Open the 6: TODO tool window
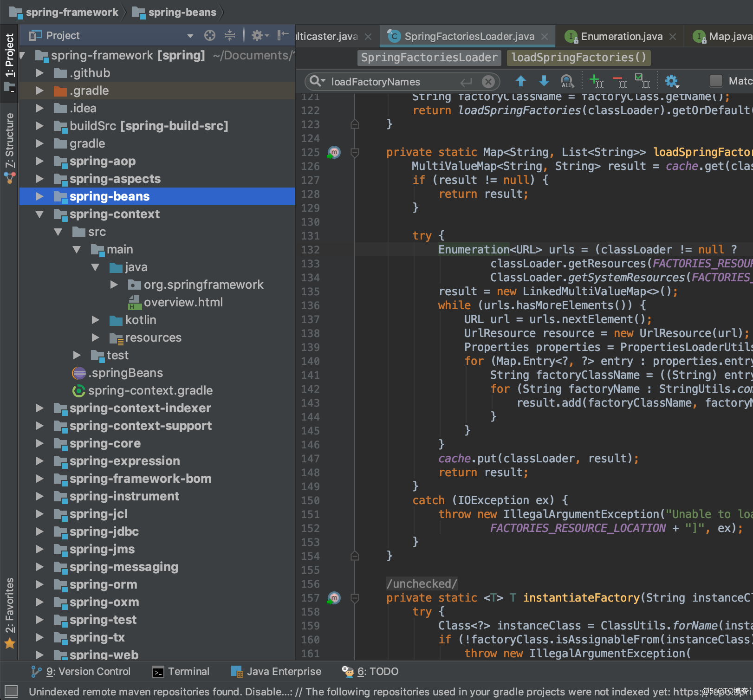 [x=370, y=672]
